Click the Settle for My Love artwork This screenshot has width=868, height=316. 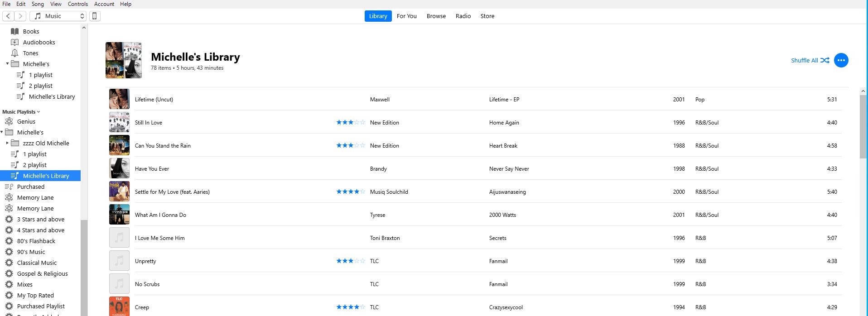[x=119, y=192]
